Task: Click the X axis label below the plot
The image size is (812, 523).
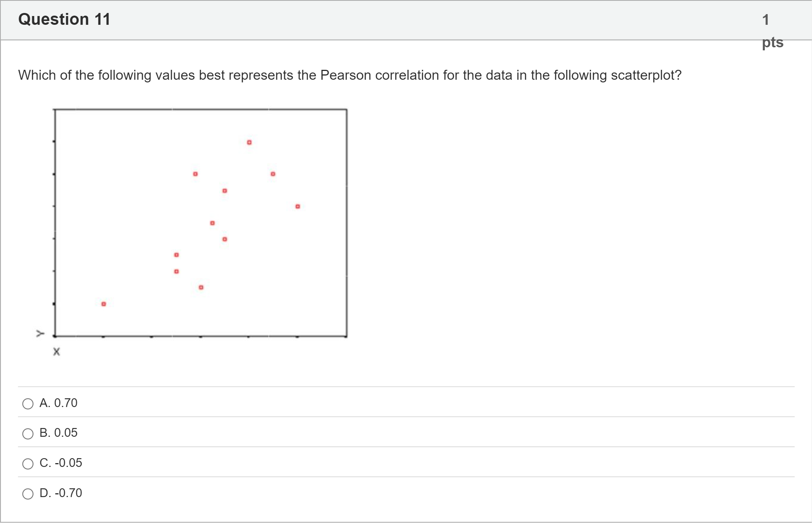Action: click(x=56, y=352)
